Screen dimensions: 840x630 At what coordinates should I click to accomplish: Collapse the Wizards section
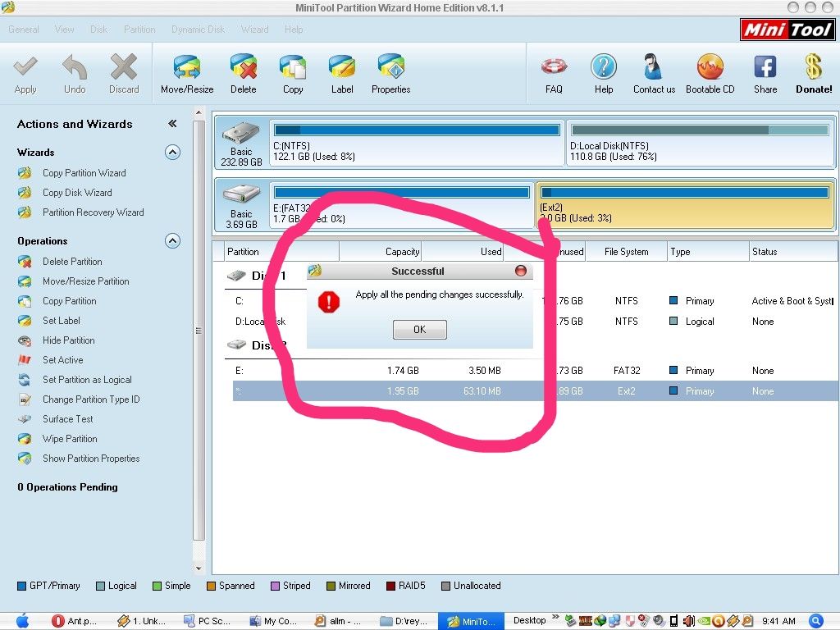[x=172, y=152]
